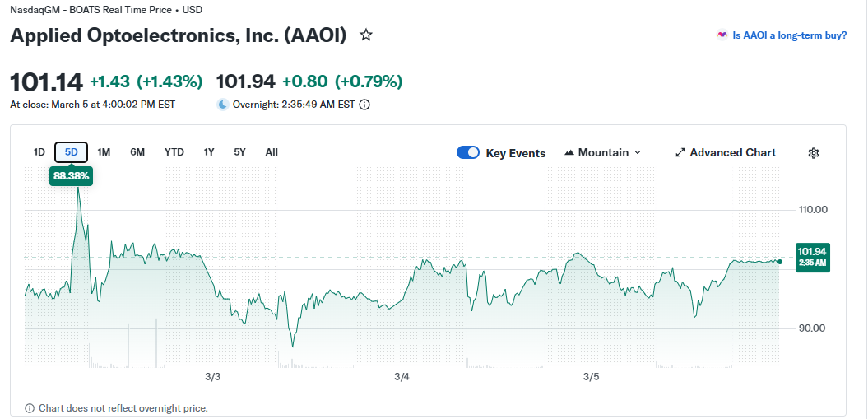The image size is (868, 419).
Task: Select the 1D time range
Action: (x=39, y=152)
